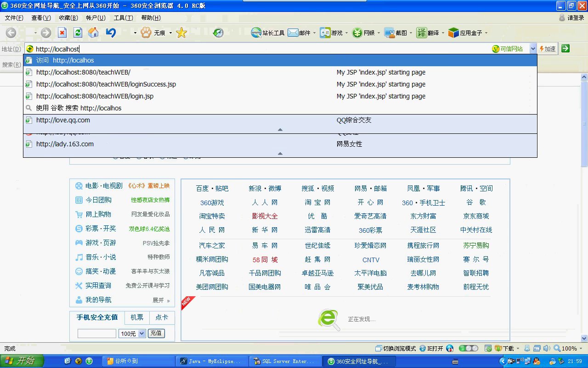Collapse arrow under love.qq.com suggestion
588x368 pixels.
pyautogui.click(x=280, y=130)
